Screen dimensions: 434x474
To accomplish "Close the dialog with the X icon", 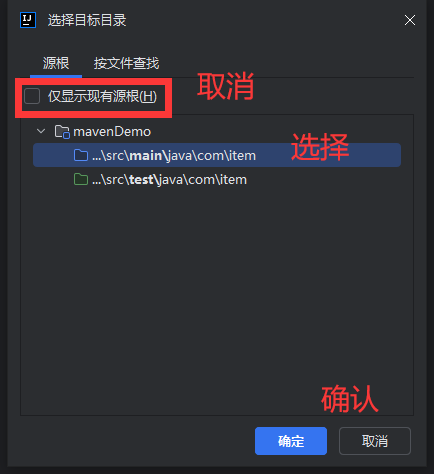I will click(x=410, y=20).
